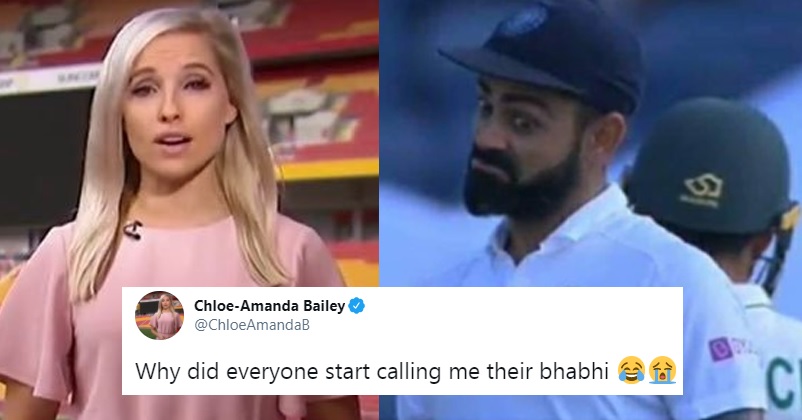Open the @ChloeAmandaB handle
Image resolution: width=802 pixels, height=420 pixels.
(x=252, y=325)
